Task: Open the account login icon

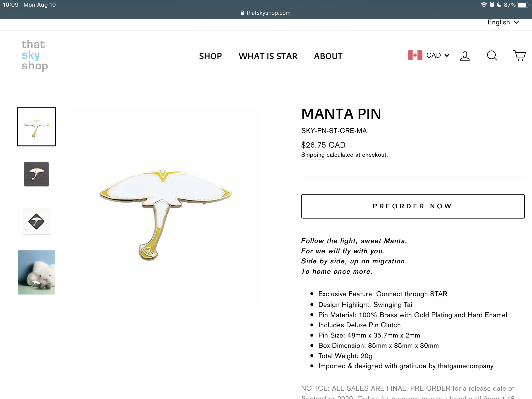Action: click(465, 56)
